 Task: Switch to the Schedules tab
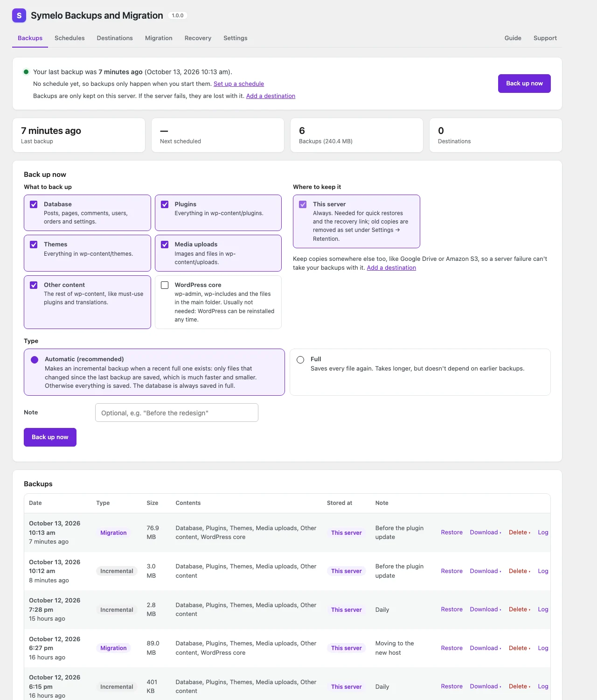pyautogui.click(x=69, y=38)
